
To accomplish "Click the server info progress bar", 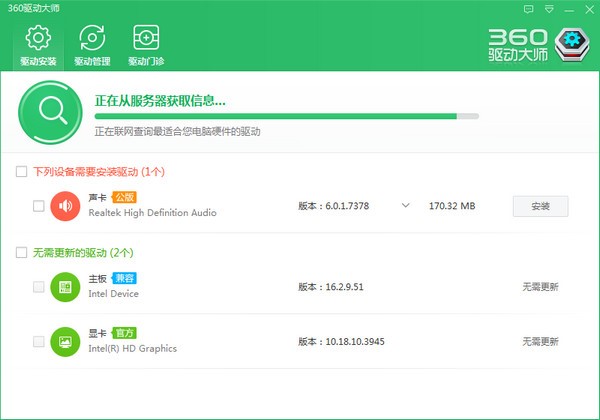I will pyautogui.click(x=287, y=116).
